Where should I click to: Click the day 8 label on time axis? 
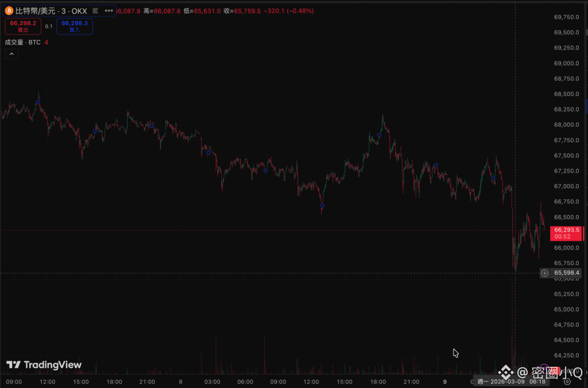(x=180, y=382)
